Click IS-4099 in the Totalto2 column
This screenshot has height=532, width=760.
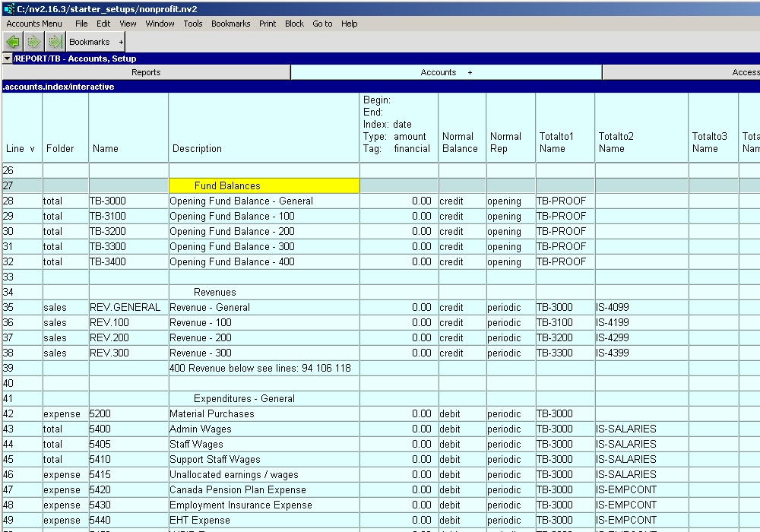point(613,307)
